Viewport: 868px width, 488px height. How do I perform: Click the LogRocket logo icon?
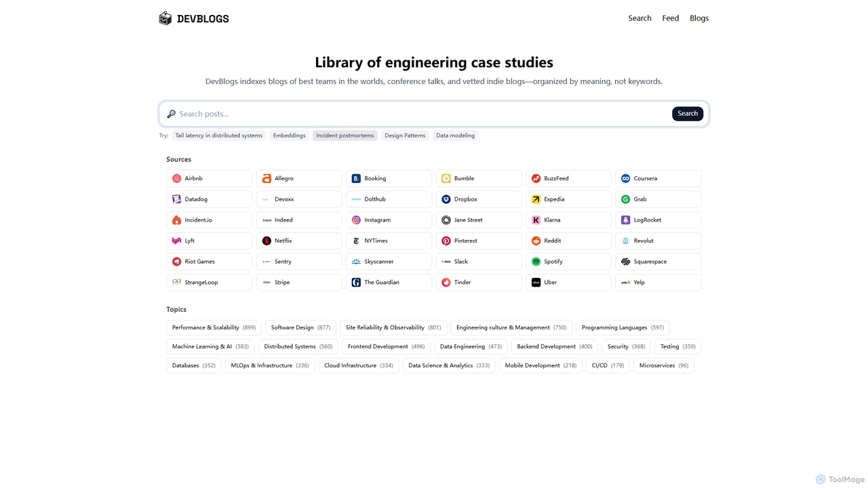625,220
